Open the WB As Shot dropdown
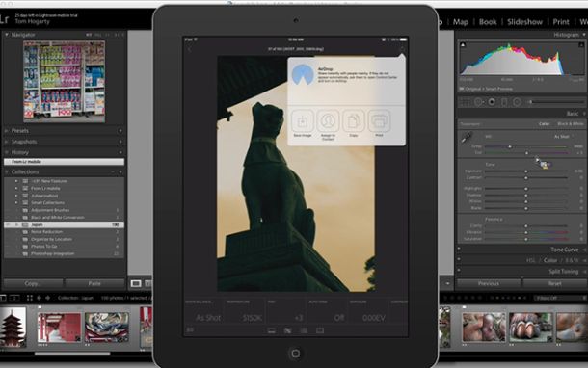Screen dimensions: 588x368 pos(564,137)
